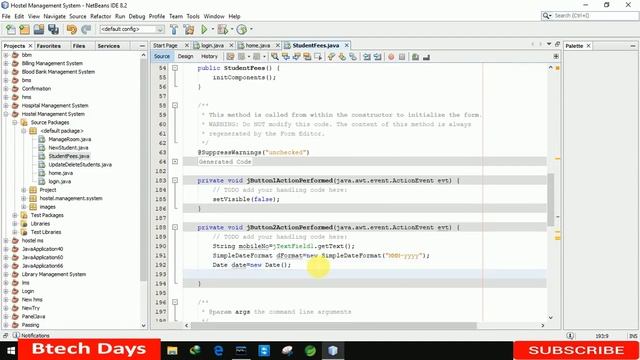The width and height of the screenshot is (640, 360).
Task: Open the Profile Project dropdown arrow
Action: click(251, 29)
